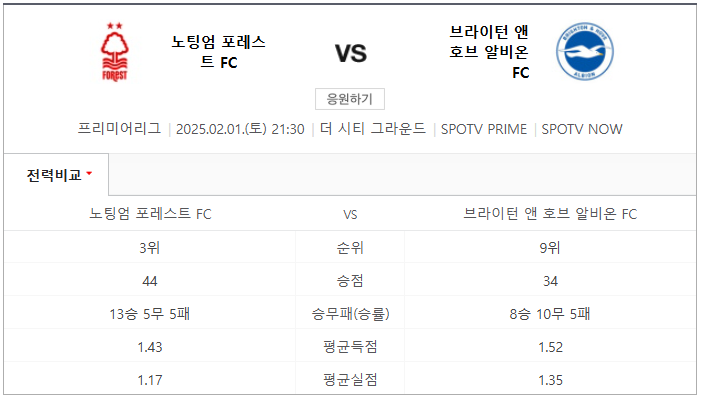
Task: Click the 평균득점 row label
Action: (350, 347)
